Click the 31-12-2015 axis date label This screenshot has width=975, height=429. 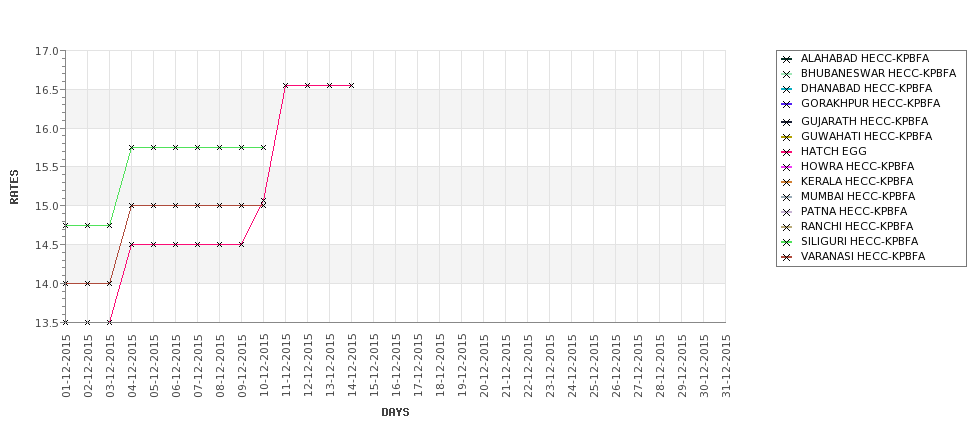[726, 366]
